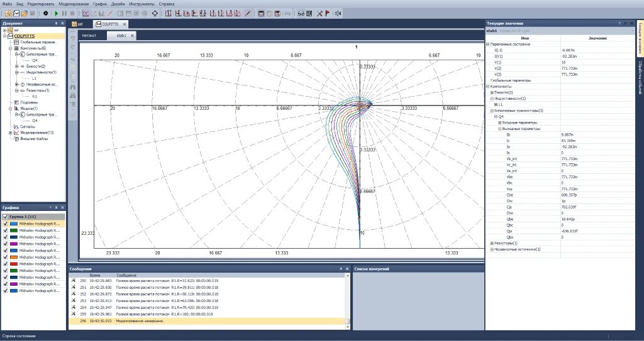Click the active graph chart icon in toolbar
The width and height of the screenshot is (644, 341).
[x=86, y=14]
